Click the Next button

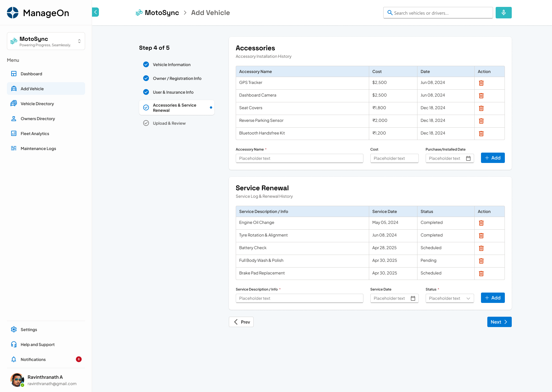click(499, 322)
